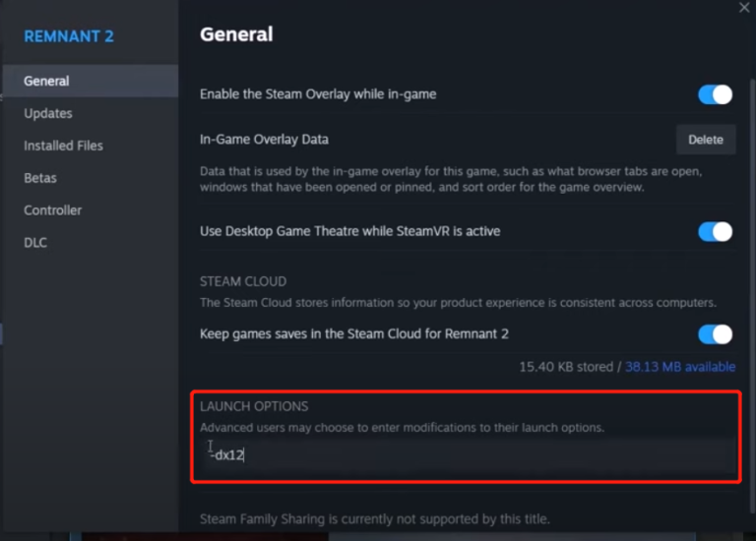Image resolution: width=756 pixels, height=541 pixels.
Task: Show the DLC tab
Action: coord(35,243)
